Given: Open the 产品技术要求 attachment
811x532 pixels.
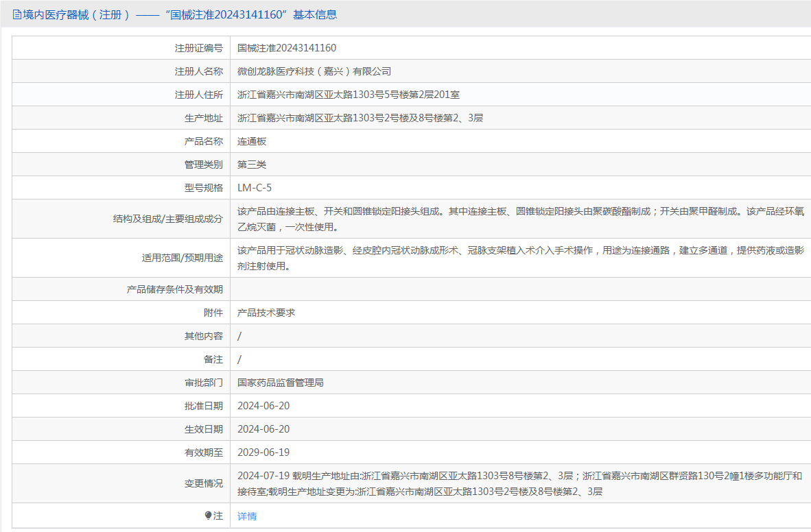Looking at the screenshot, I should pos(266,313).
